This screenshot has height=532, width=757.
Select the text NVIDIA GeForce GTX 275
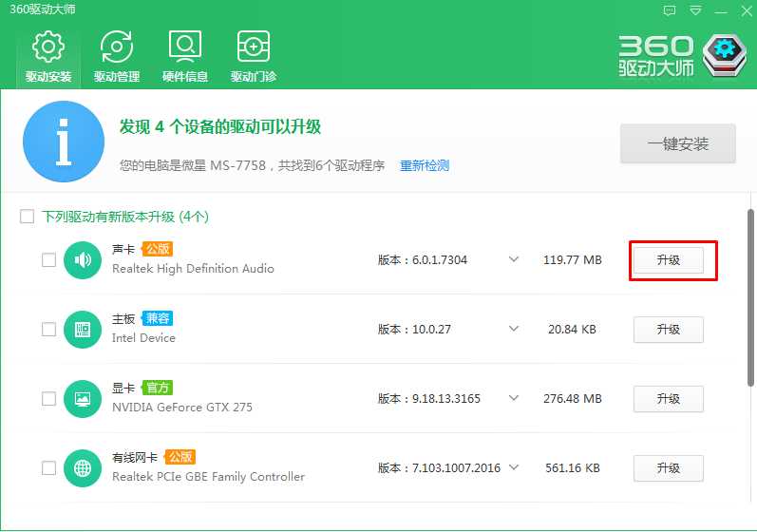click(x=182, y=408)
